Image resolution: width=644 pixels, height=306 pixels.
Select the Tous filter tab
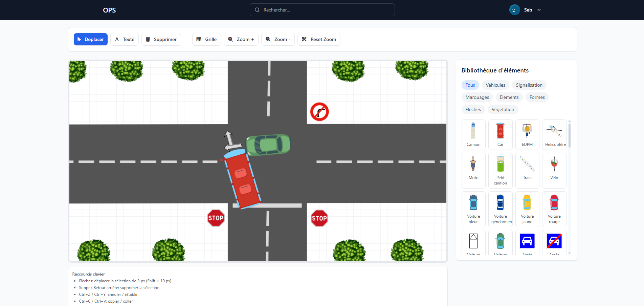[470, 85]
